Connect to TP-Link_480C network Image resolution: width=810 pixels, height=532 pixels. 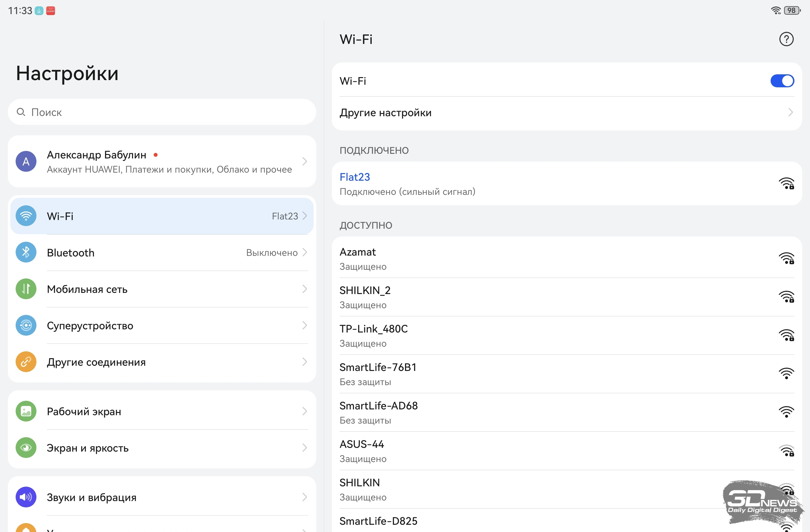coord(544,335)
